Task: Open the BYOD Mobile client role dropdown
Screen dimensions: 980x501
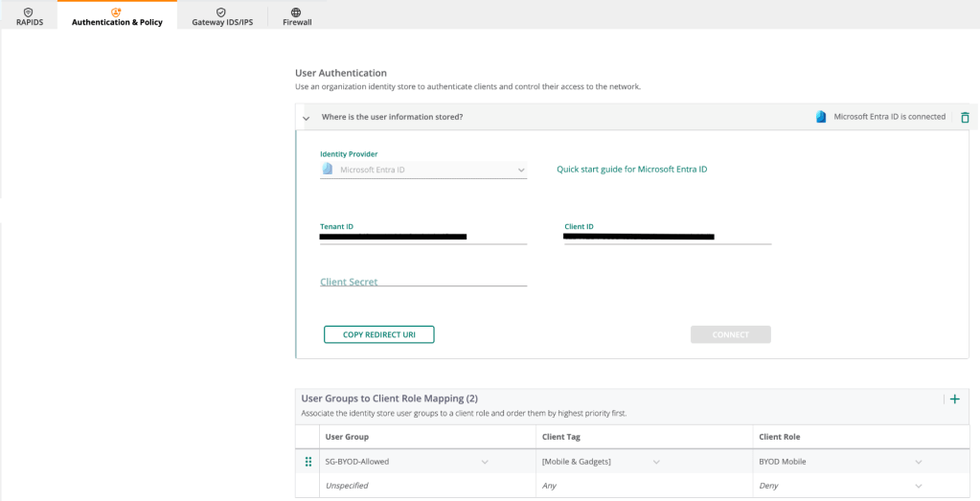Action: [918, 462]
